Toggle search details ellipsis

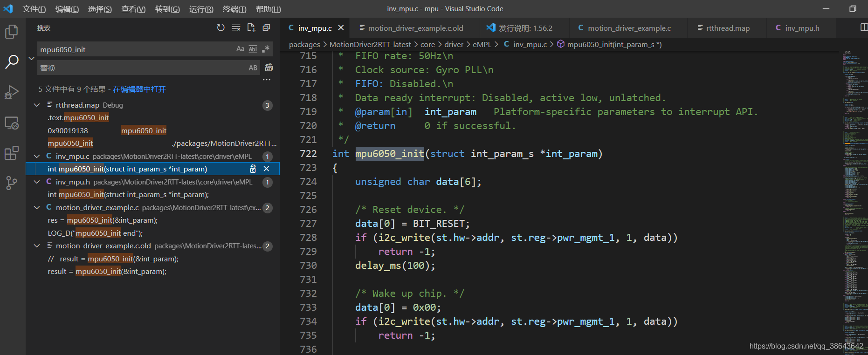[x=267, y=80]
